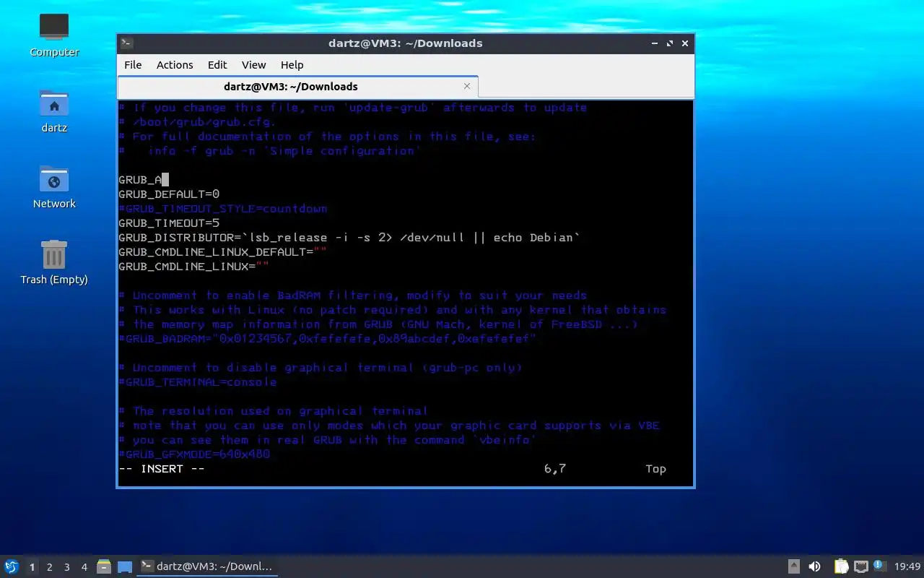Open the Actions menu

click(175, 64)
